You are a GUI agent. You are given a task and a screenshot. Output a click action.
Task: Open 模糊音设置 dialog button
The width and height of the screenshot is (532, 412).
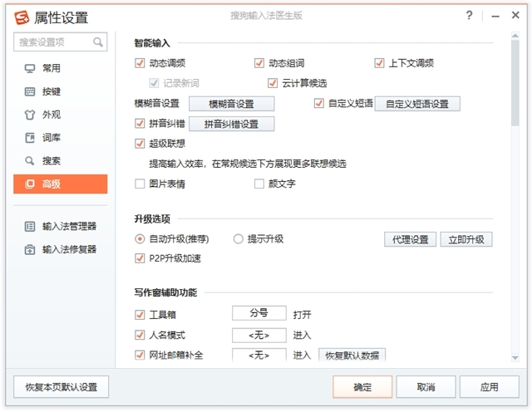(231, 104)
